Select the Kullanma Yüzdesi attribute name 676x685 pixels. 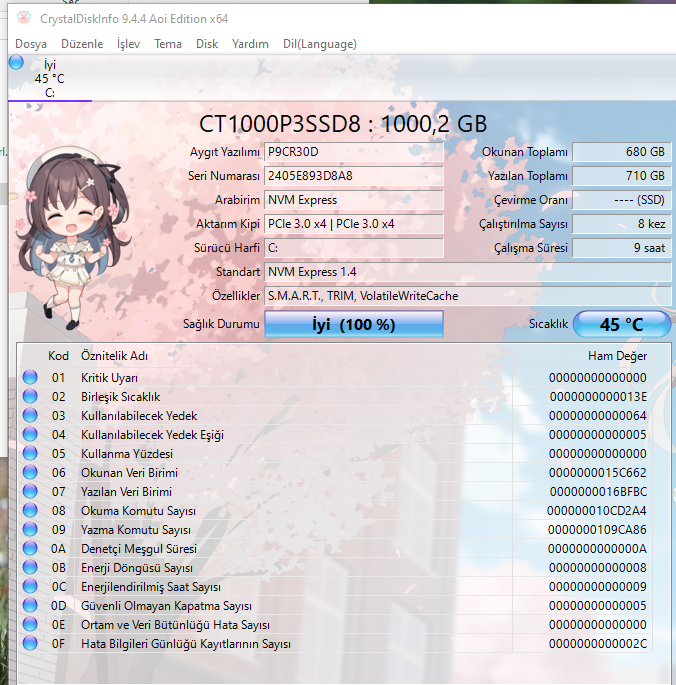(127, 454)
